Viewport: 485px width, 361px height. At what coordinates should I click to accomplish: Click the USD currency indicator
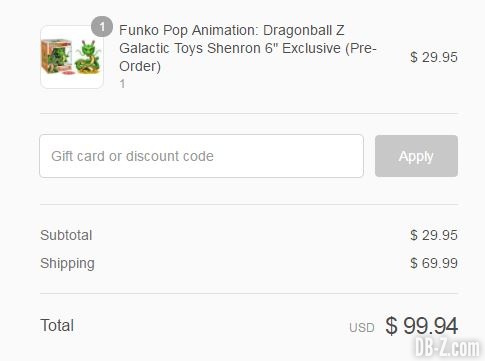[x=362, y=328]
